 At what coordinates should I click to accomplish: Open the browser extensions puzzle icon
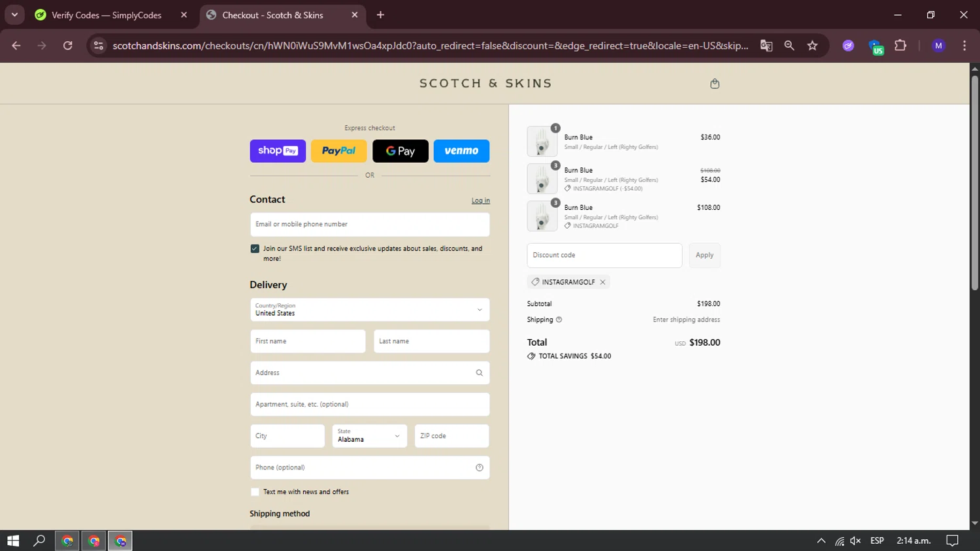point(900,46)
